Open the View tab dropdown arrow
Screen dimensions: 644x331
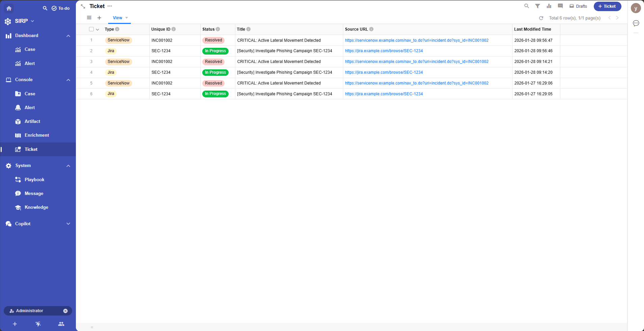[127, 18]
